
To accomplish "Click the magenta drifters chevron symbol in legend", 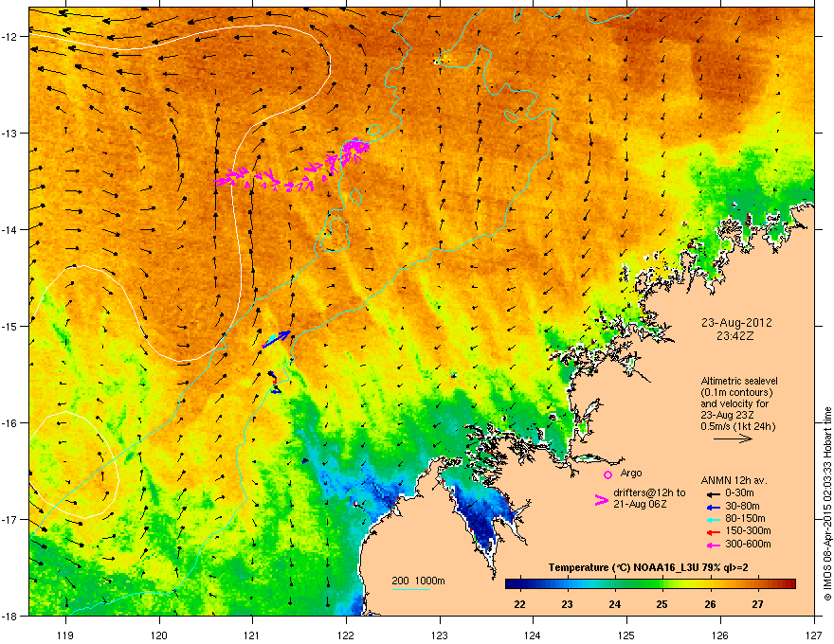I will 601,499.
